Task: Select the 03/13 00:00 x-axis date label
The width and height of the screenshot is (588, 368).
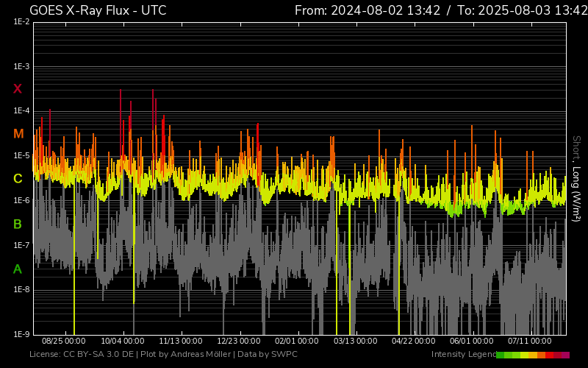Action: 355,342
